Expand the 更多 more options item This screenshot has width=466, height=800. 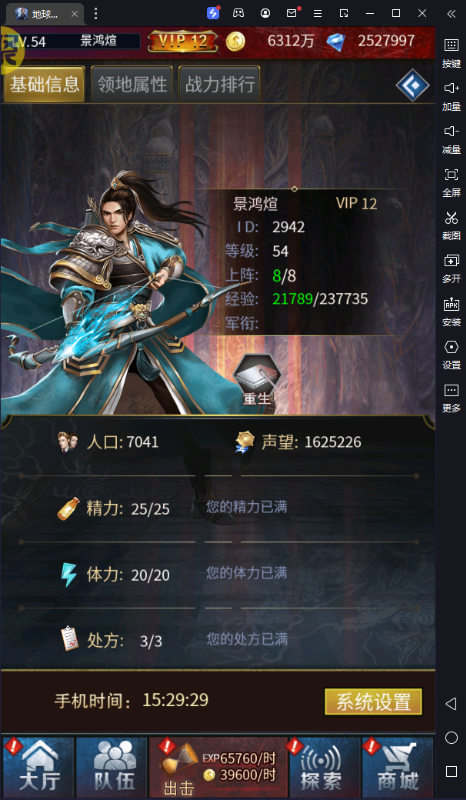pyautogui.click(x=451, y=396)
